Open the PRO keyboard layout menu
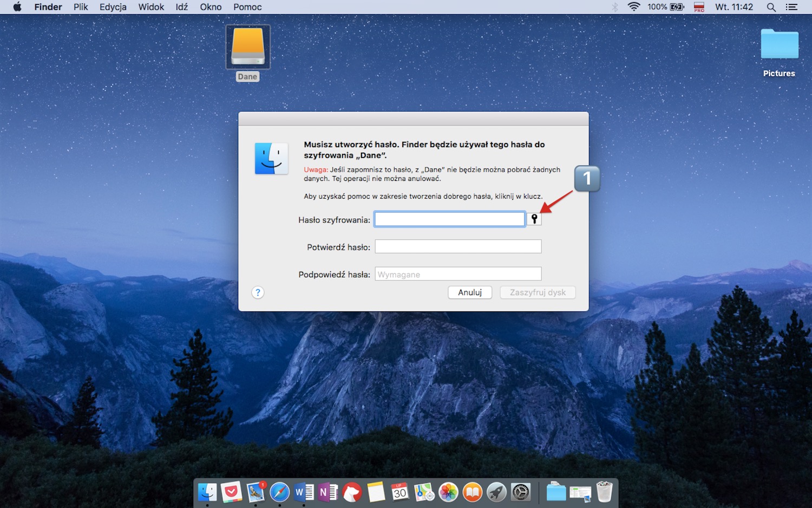This screenshot has height=508, width=812. pos(699,7)
